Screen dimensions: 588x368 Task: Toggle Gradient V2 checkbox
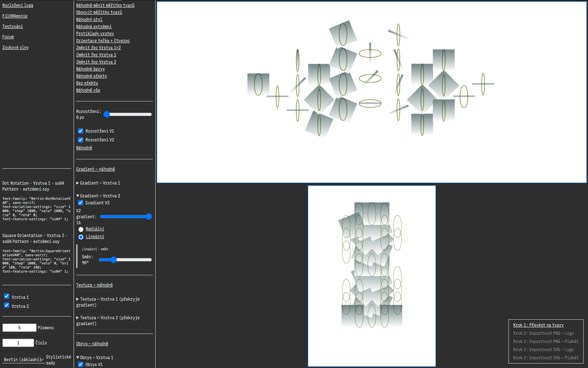click(80, 203)
